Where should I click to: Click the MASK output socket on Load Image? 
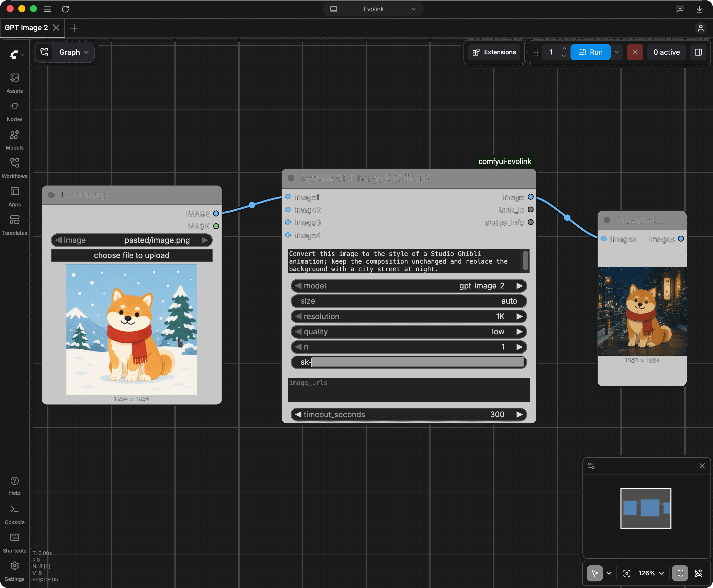[216, 226]
